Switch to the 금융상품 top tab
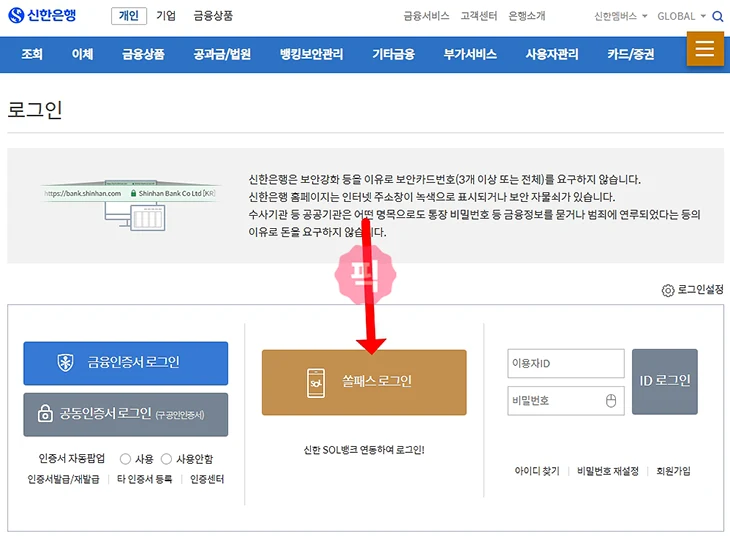 213,16
